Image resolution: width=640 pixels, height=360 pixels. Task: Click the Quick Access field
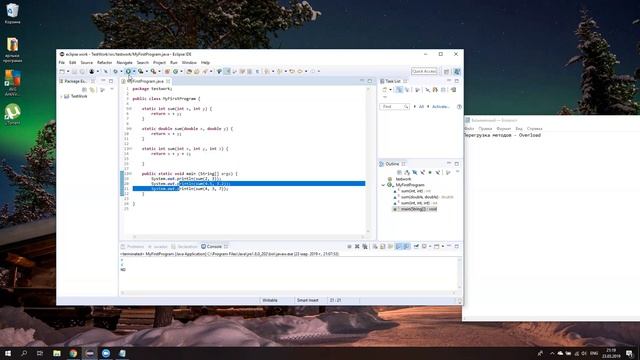click(424, 71)
